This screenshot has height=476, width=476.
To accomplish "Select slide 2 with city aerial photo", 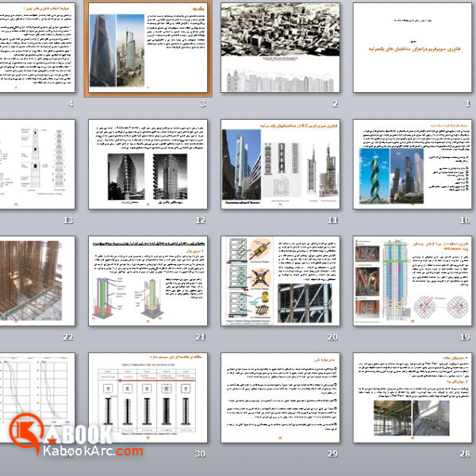I will click(x=280, y=48).
